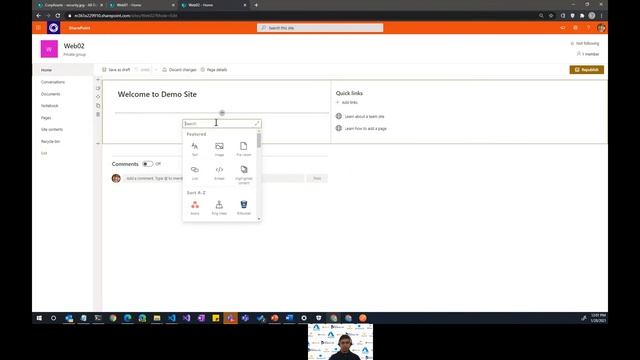Switch to the first browser tab

click(x=69, y=5)
